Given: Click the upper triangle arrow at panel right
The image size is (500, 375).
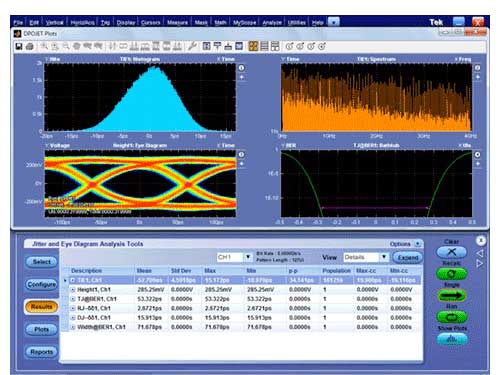Looking at the screenshot, I should tap(480, 254).
